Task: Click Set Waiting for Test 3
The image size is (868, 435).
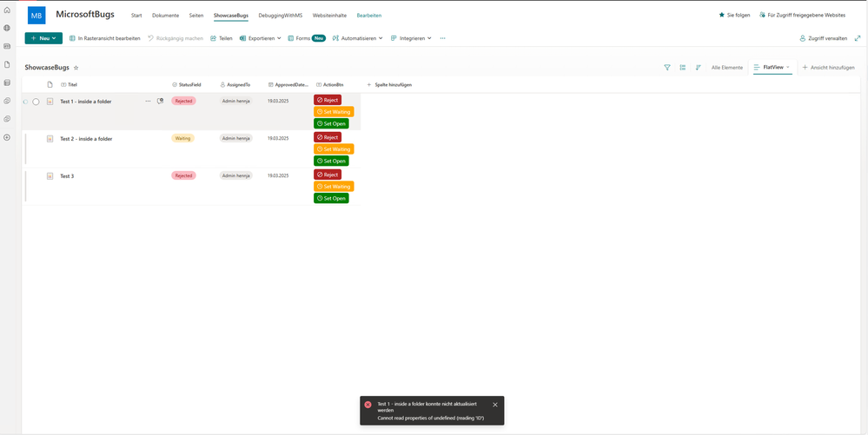Action: tap(334, 187)
